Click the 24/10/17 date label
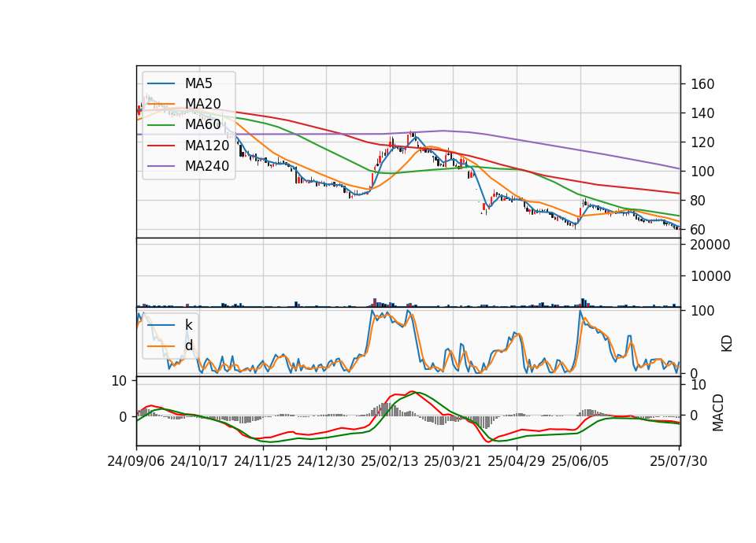This screenshot has height=543, width=756. click(199, 461)
